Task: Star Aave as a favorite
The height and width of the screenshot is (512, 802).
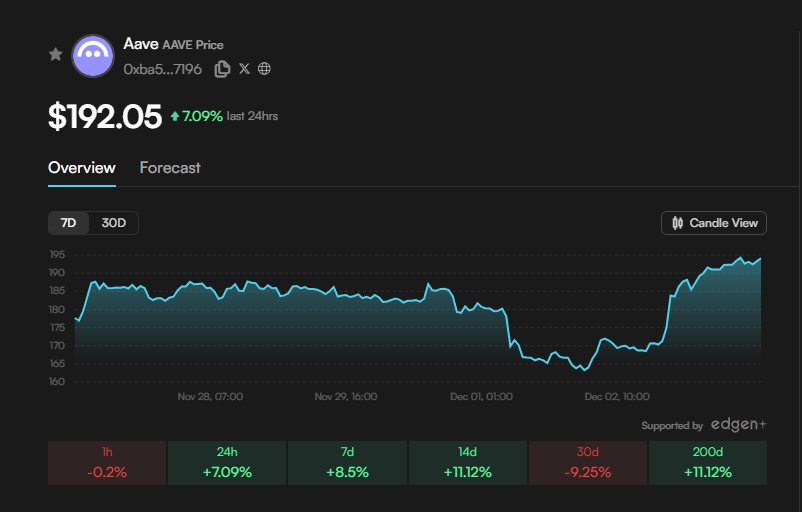Action: pos(56,55)
